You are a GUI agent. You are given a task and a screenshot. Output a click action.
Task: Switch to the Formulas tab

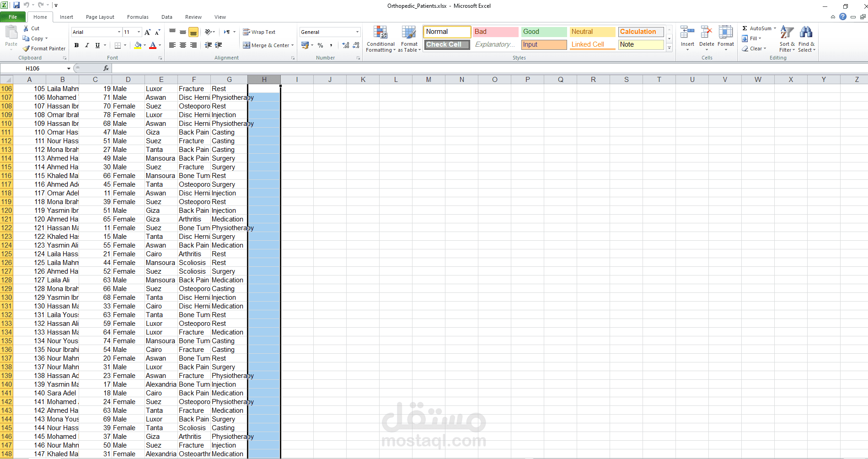pos(138,17)
